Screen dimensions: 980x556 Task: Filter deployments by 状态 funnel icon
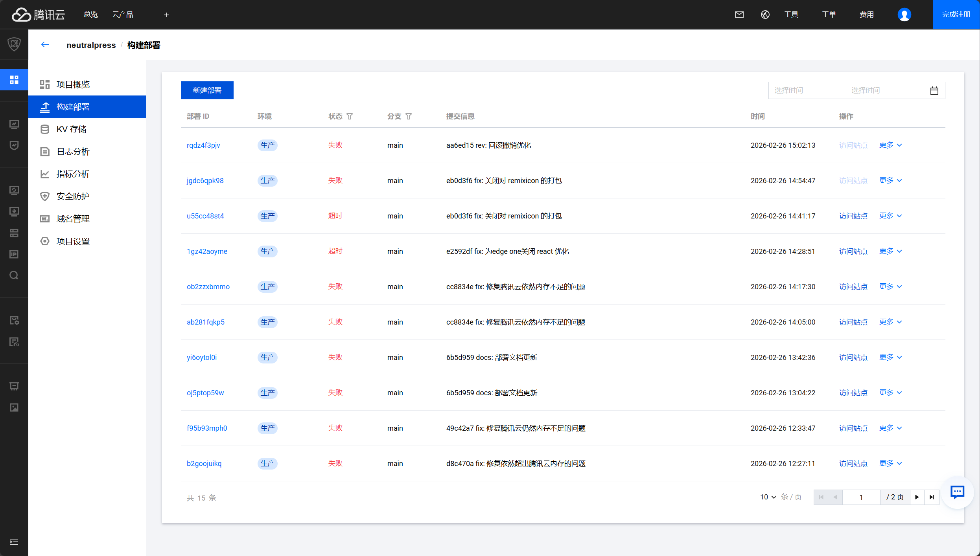coord(350,116)
